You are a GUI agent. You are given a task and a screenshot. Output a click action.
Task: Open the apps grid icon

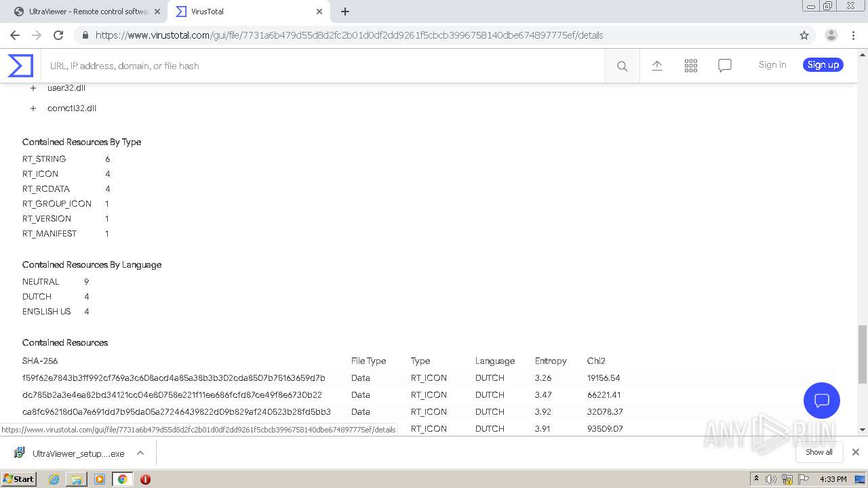coord(690,66)
